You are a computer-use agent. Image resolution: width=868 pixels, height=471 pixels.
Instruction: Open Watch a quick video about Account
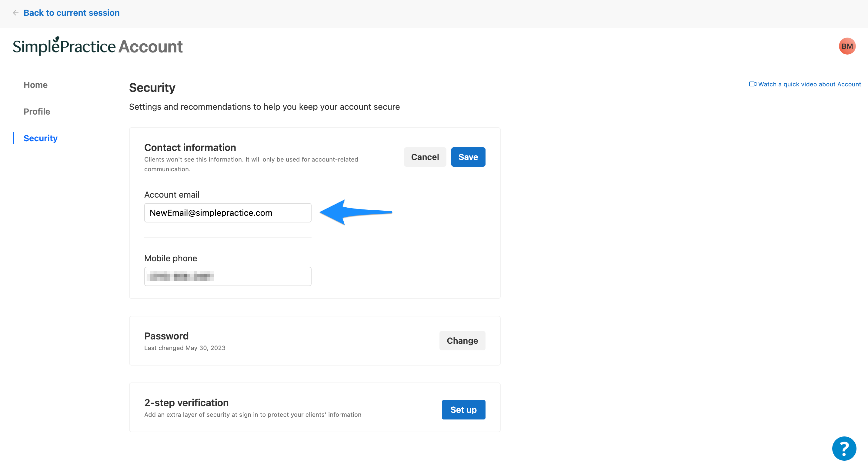tap(810, 84)
